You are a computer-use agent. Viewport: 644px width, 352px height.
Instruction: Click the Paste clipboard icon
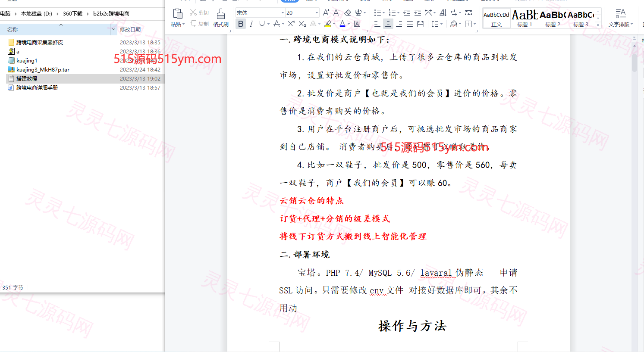(177, 14)
